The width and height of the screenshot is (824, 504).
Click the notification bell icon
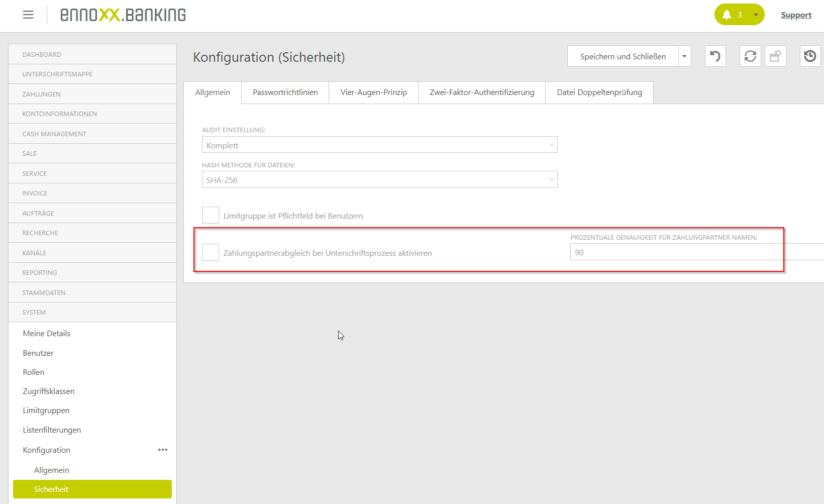click(x=727, y=15)
